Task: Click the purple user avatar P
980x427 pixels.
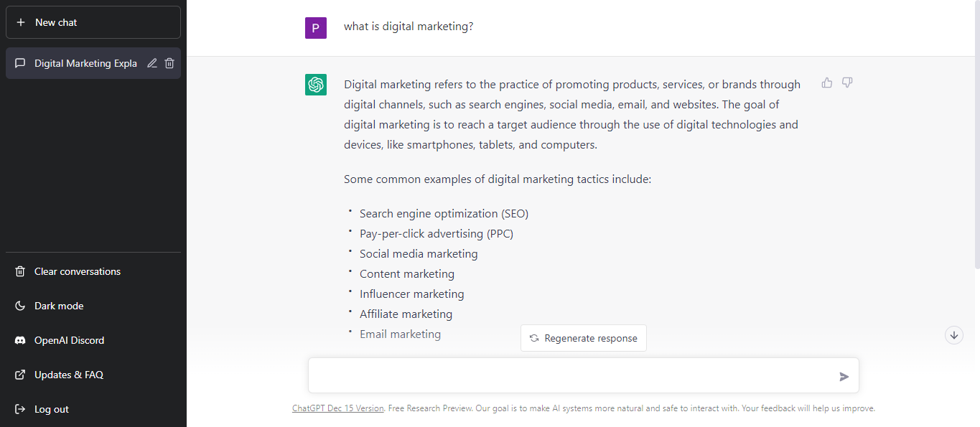Action: tap(316, 28)
